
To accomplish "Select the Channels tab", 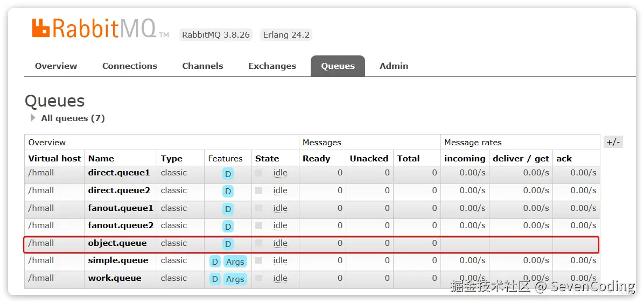I will (x=202, y=66).
